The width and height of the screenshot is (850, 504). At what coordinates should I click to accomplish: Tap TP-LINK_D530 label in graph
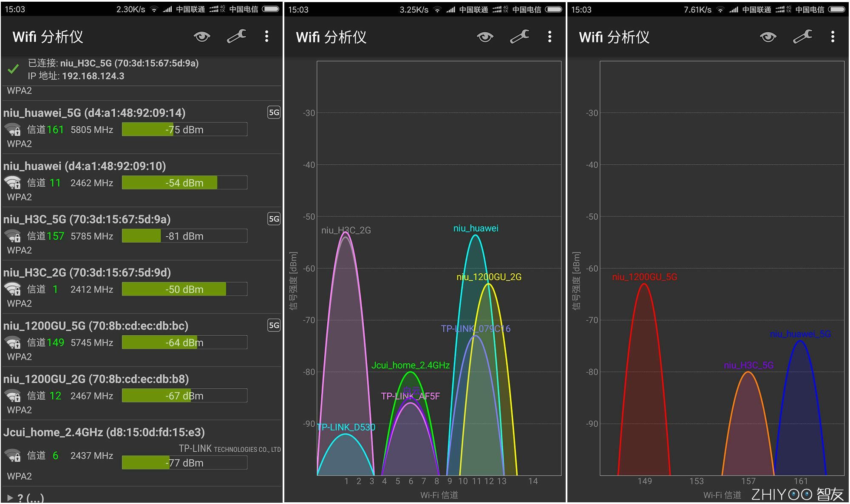coord(346,428)
